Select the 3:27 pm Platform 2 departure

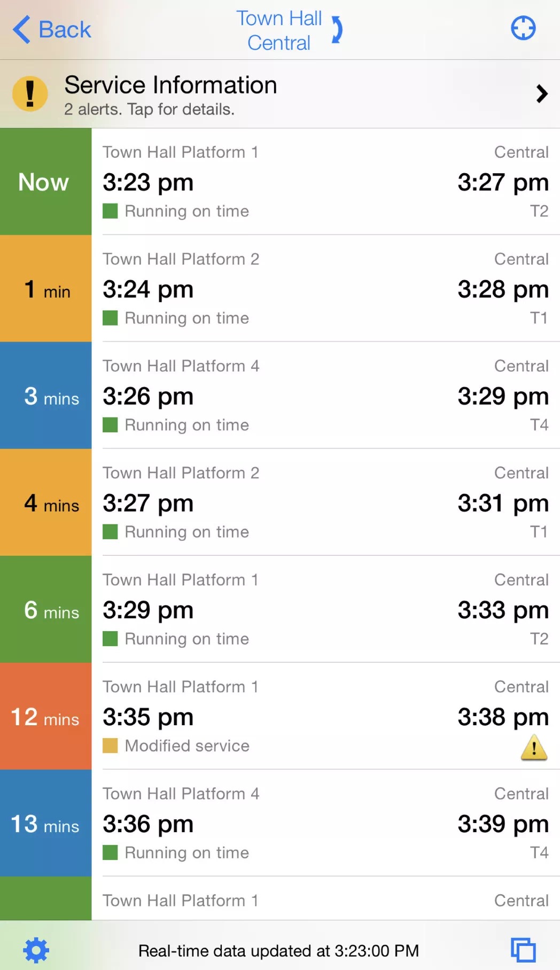[x=325, y=502]
